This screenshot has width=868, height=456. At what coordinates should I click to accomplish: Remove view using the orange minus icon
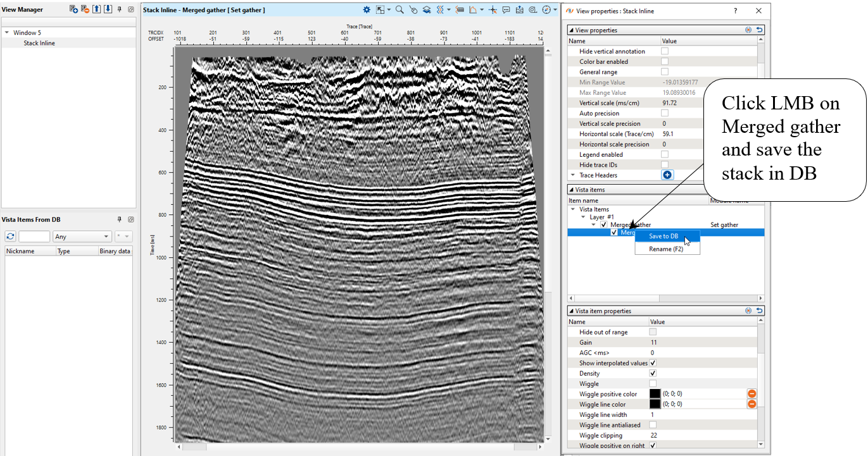85,9
